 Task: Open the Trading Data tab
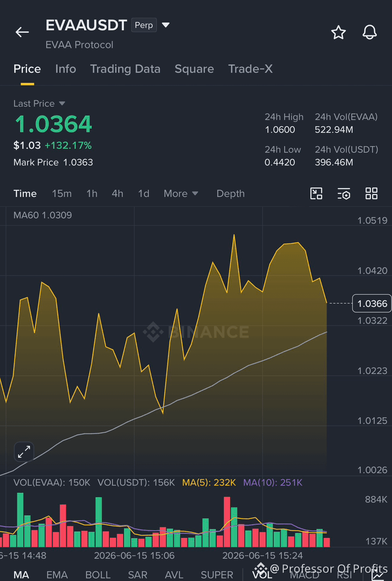(125, 69)
